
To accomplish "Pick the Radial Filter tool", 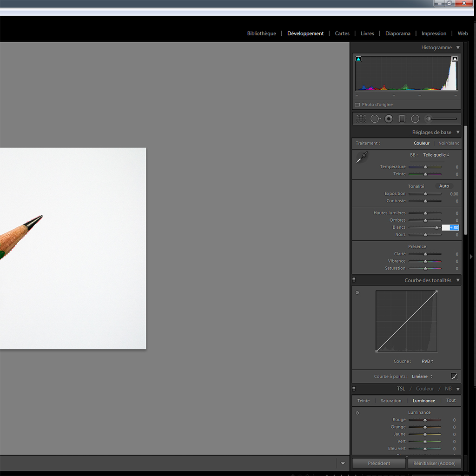I will coord(415,119).
